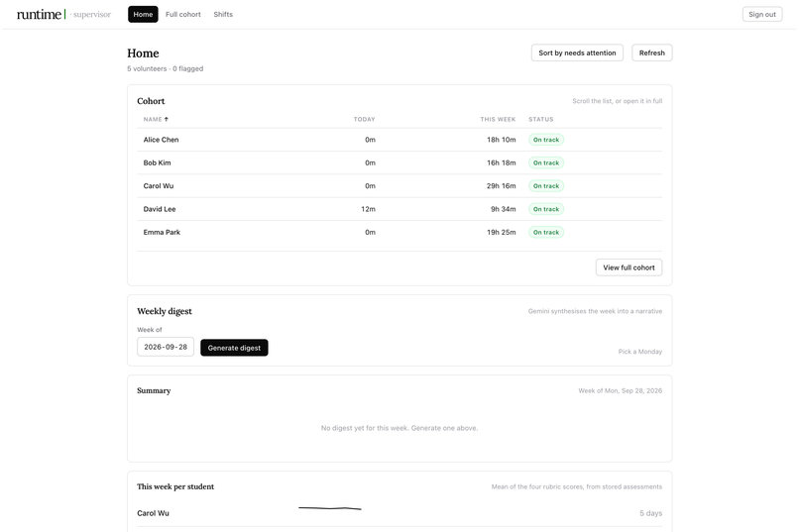Click the Weekly digest heading
The width and height of the screenshot is (799, 532).
click(x=165, y=311)
